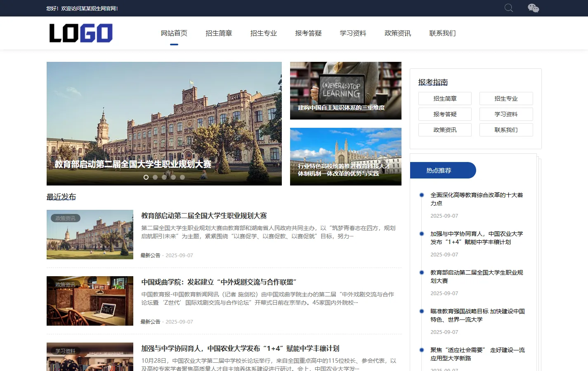
Task: Click thumbnail of the 中国戏曲学院 article
Action: 90,301
